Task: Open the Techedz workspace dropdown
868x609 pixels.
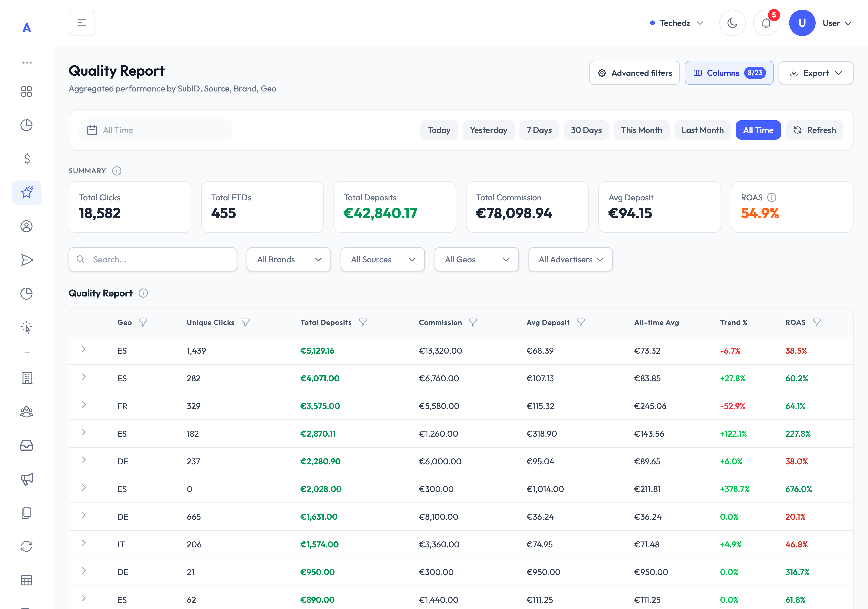Action: (677, 23)
